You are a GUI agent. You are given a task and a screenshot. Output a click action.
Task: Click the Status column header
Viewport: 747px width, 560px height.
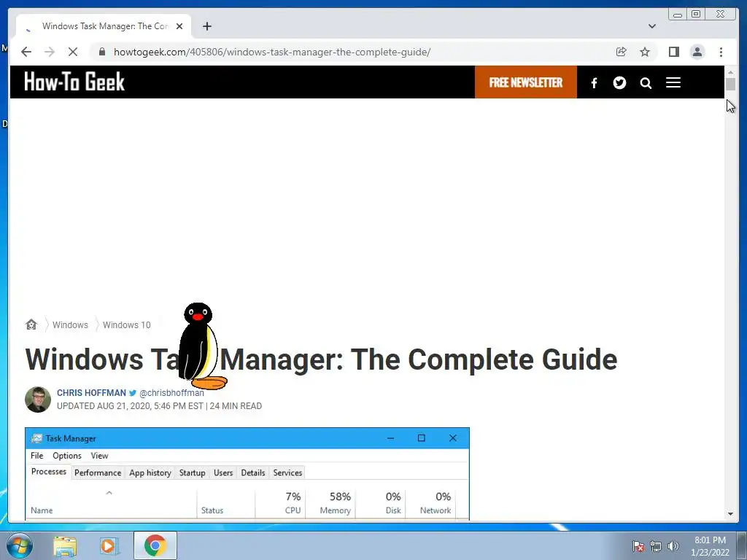coord(212,510)
